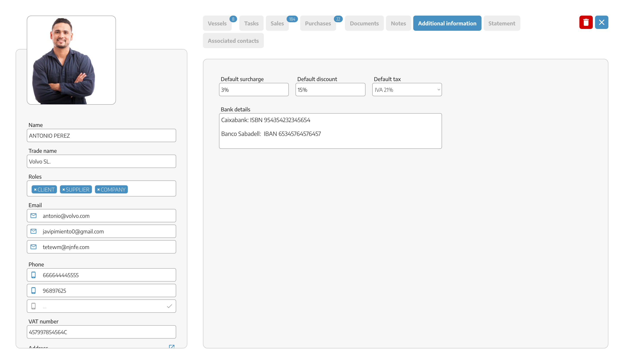Close the contact with the blue X button
Image resolution: width=624 pixels, height=364 pixels.
click(601, 22)
